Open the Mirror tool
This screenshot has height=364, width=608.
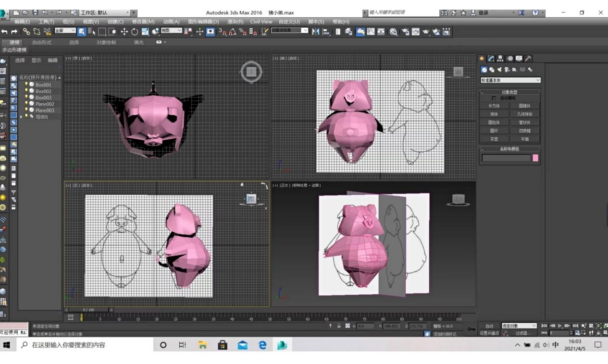coord(315,32)
